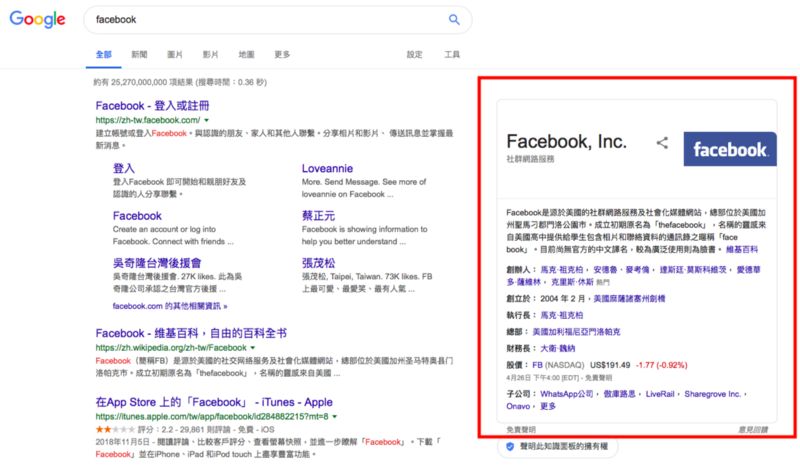Click FB stock ticker link
800x471 pixels.
pos(537,365)
